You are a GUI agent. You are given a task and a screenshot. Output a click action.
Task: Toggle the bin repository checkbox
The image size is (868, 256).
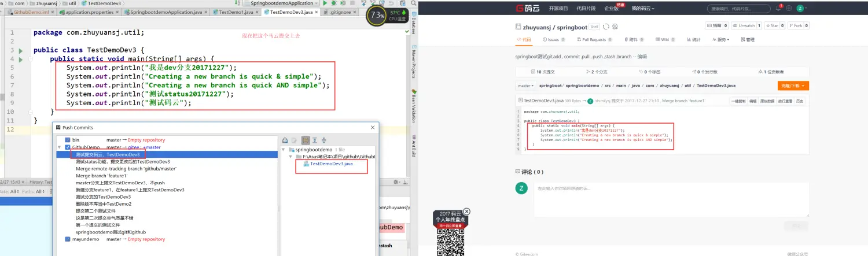(68, 140)
